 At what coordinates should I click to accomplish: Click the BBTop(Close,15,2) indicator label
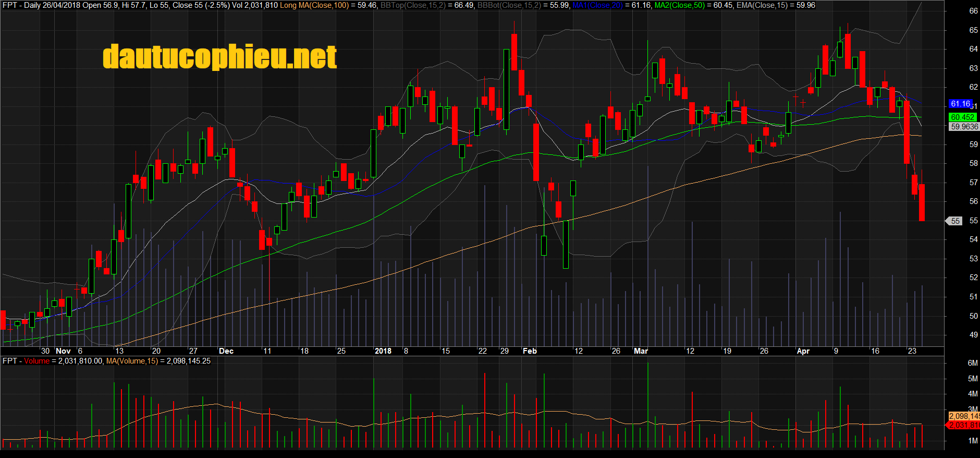tap(413, 5)
